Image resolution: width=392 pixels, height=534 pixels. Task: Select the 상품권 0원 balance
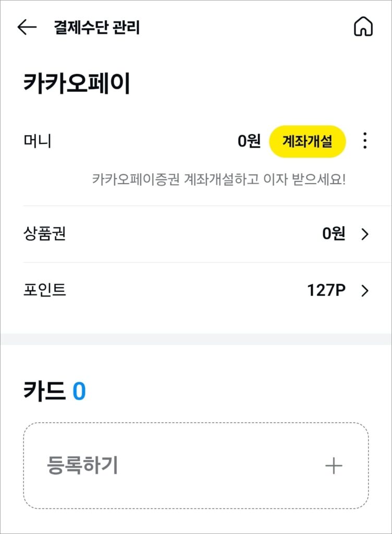(334, 234)
